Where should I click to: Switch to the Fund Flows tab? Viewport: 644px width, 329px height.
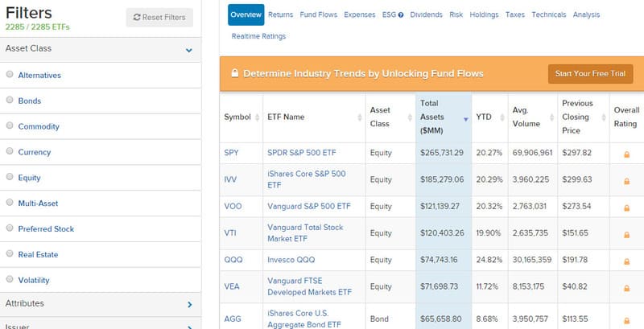318,14
